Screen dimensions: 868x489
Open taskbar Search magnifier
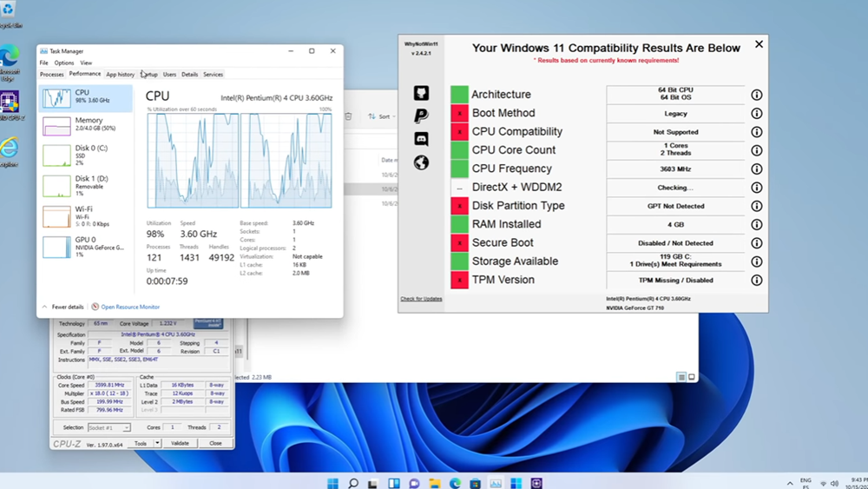353,483
